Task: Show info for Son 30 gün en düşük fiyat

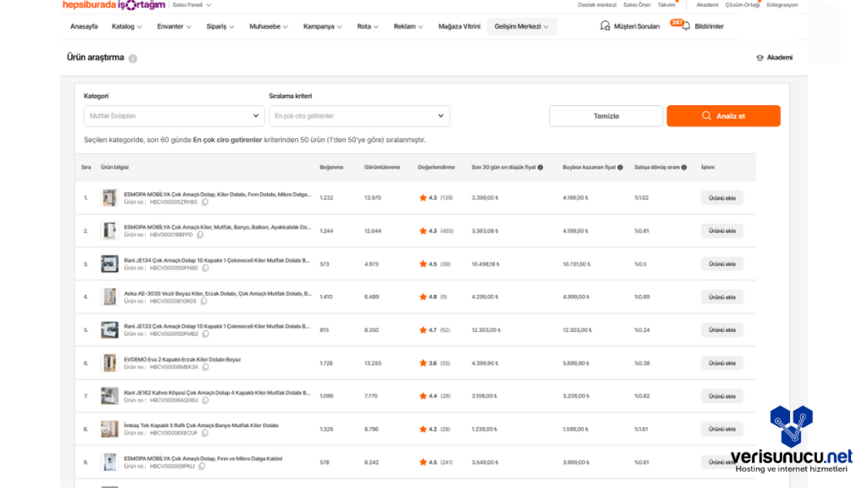Action: coord(540,167)
